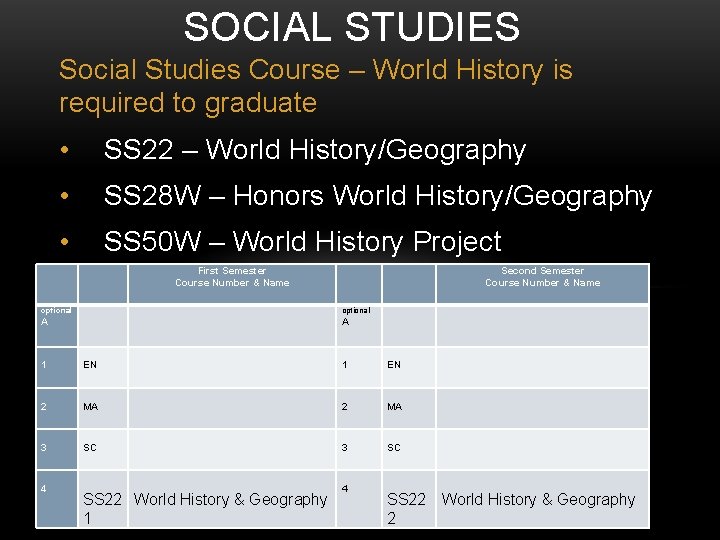The height and width of the screenshot is (540, 720).
Task: Select the first semester optional A cell
Action: [x=56, y=326]
